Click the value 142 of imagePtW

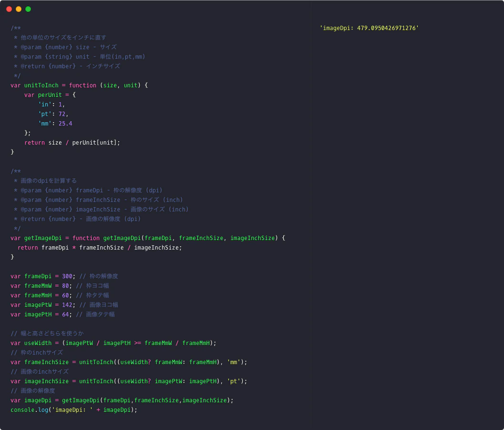tap(67, 305)
